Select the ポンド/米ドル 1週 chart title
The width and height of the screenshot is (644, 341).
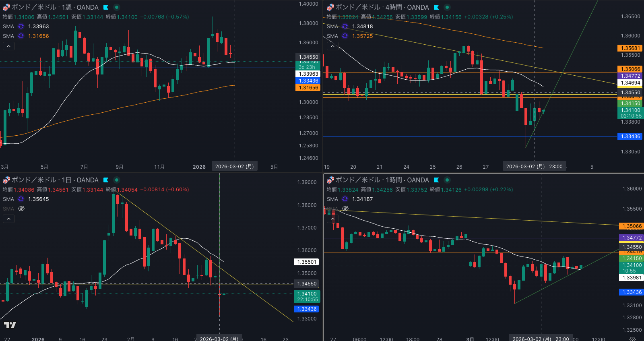coord(55,7)
